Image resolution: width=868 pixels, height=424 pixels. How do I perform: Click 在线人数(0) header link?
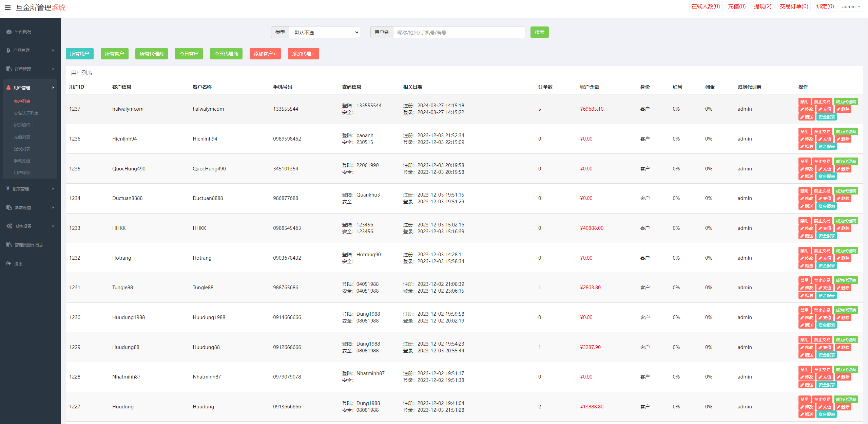706,6
